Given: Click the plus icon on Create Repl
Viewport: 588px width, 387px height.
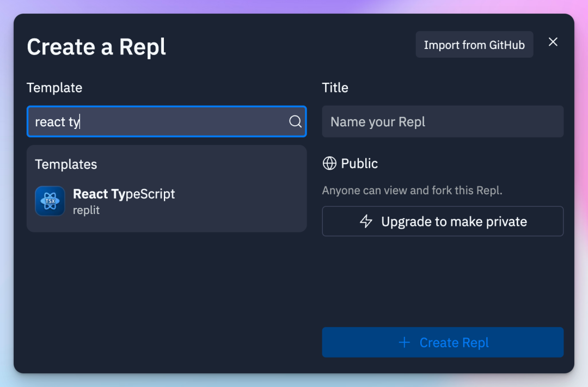Looking at the screenshot, I should point(404,342).
